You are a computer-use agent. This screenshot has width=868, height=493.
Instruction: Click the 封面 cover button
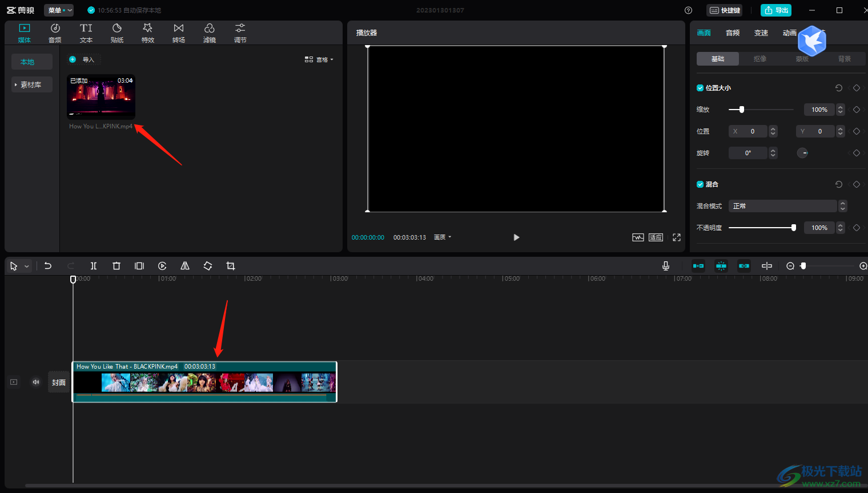point(59,382)
